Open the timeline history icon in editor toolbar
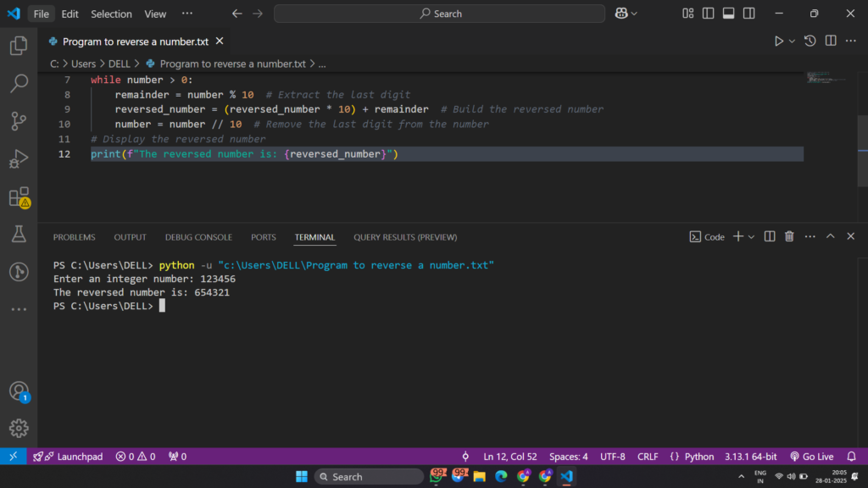 click(810, 41)
